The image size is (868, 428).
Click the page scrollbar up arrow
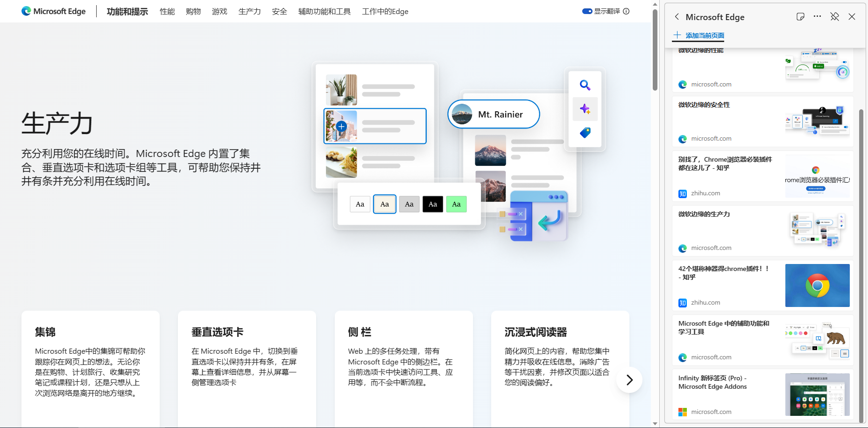coord(655,4)
